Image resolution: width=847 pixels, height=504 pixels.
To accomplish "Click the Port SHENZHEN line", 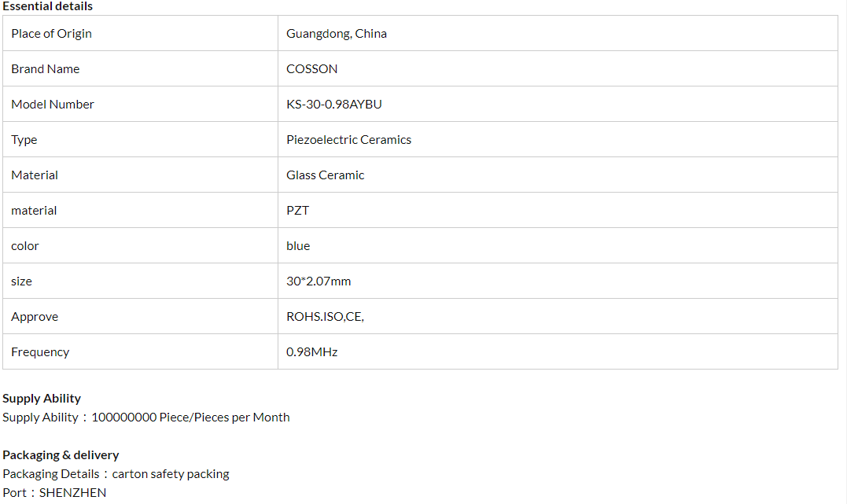I will pyautogui.click(x=54, y=493).
